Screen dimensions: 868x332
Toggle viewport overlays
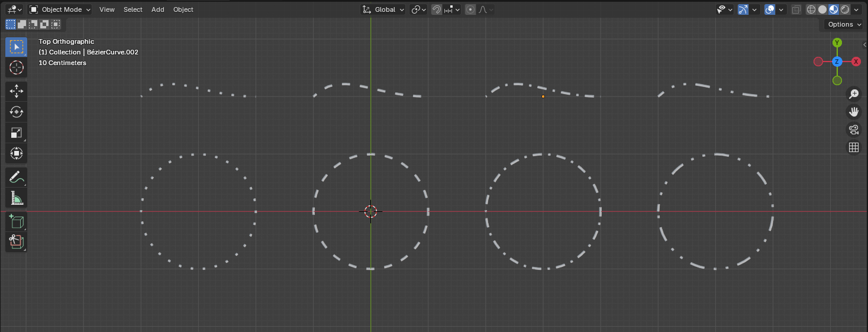coord(770,9)
